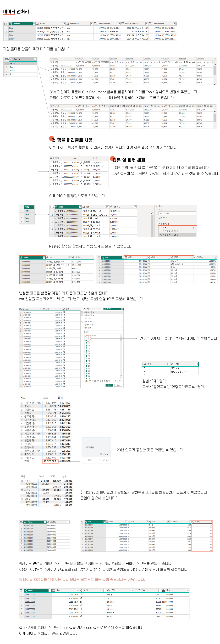Click the Date modified column type icon

coord(123,24)
